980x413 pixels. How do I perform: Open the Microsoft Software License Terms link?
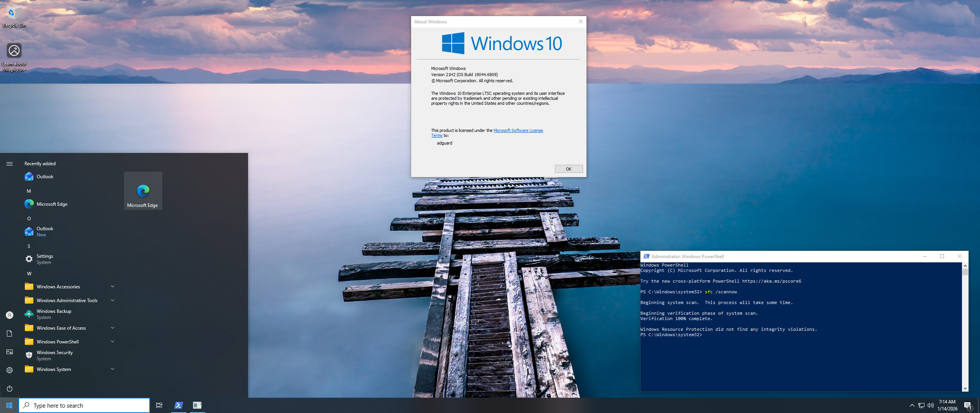518,131
